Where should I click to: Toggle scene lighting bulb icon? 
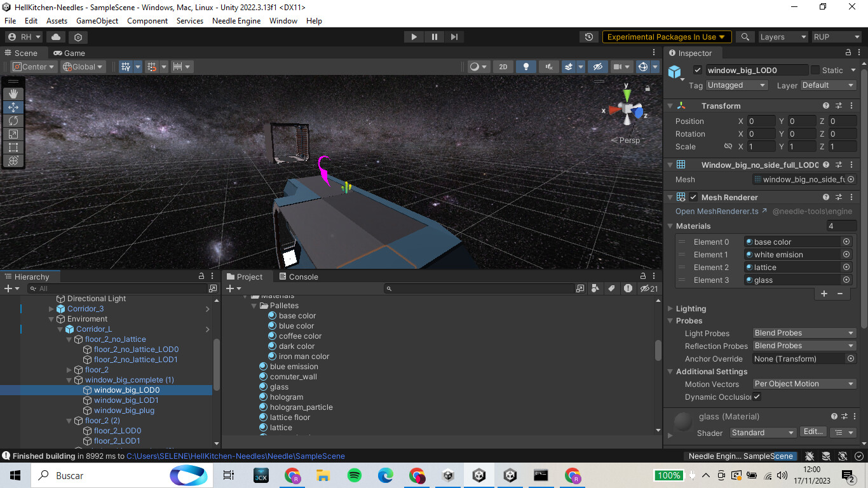click(526, 67)
